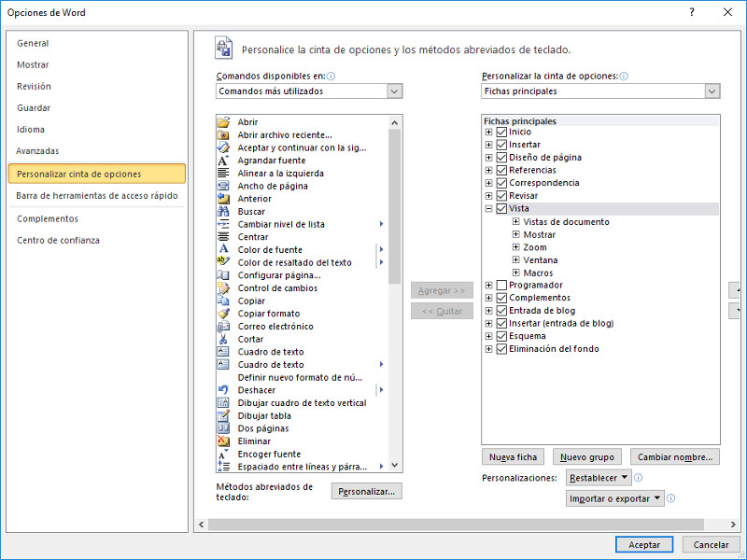Image resolution: width=747 pixels, height=560 pixels.
Task: Click info icon beside Comandos disponibles en
Action: click(x=331, y=77)
